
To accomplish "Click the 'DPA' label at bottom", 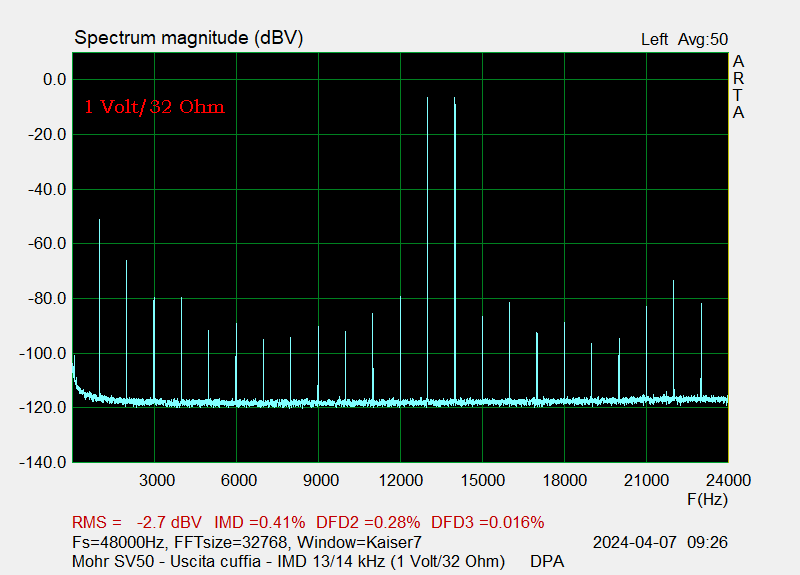I will coord(547,561).
